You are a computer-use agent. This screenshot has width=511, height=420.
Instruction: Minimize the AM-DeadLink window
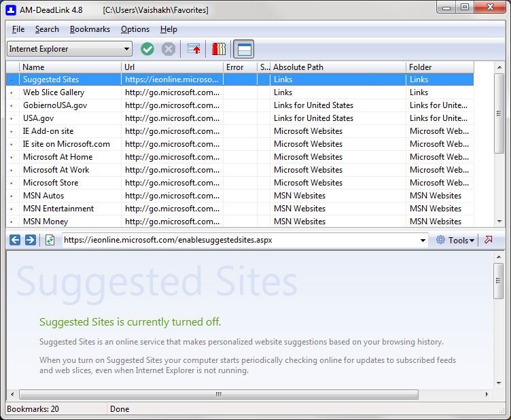coord(446,7)
